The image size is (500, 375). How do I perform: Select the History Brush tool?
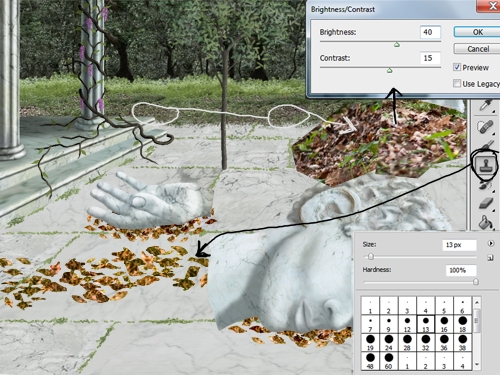coord(486,184)
